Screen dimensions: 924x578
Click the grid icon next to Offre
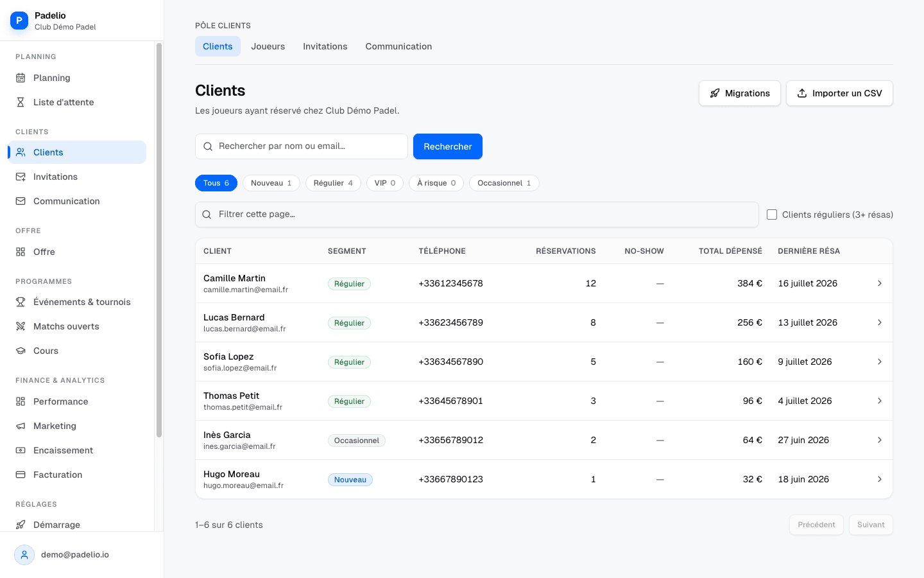(x=21, y=252)
